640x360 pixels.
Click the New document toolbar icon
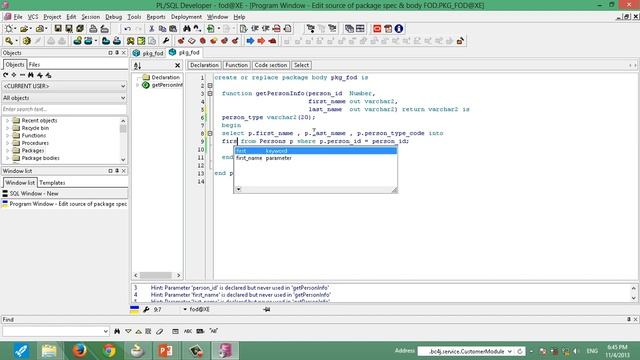(8, 29)
